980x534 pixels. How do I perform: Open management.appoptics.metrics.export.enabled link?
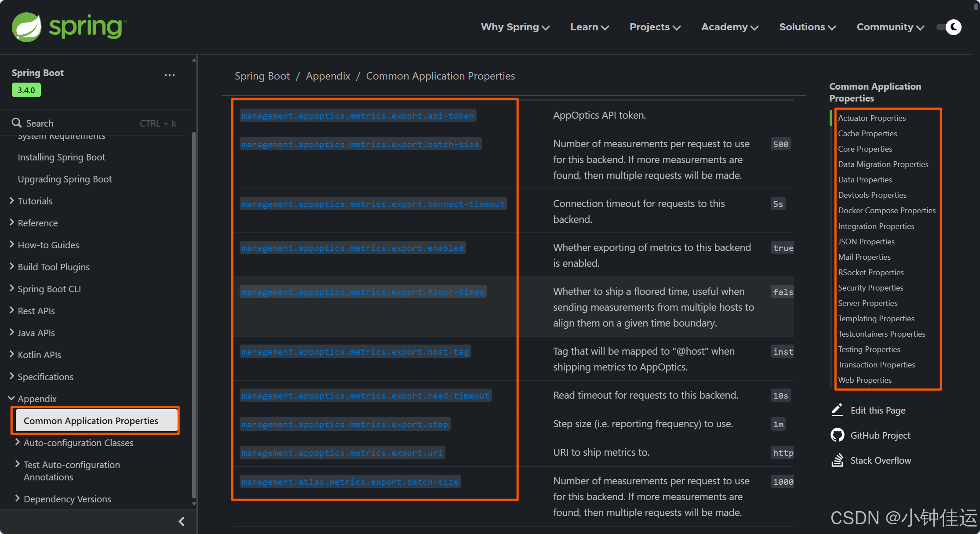coord(353,248)
